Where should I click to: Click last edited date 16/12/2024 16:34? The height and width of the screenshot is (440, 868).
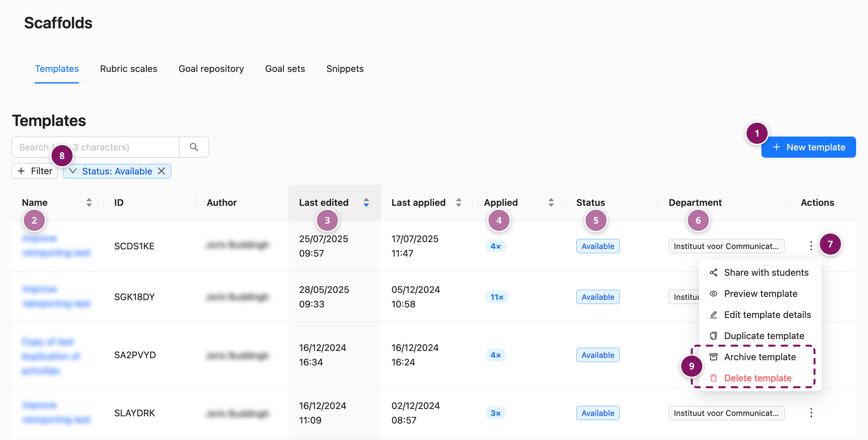click(x=322, y=355)
